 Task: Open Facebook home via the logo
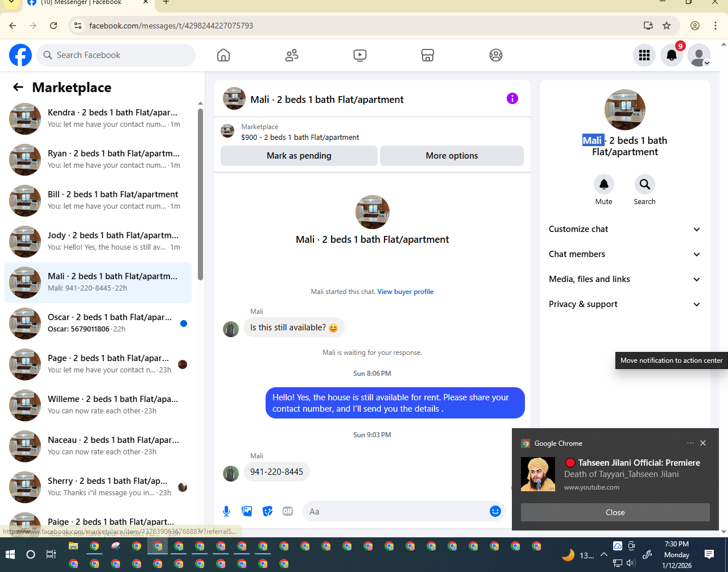[20, 55]
